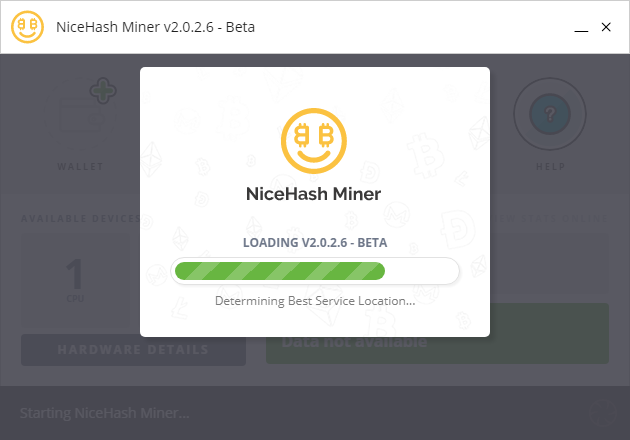This screenshot has width=630, height=440.
Task: Click the faint circular icon in status bar
Action: click(603, 413)
